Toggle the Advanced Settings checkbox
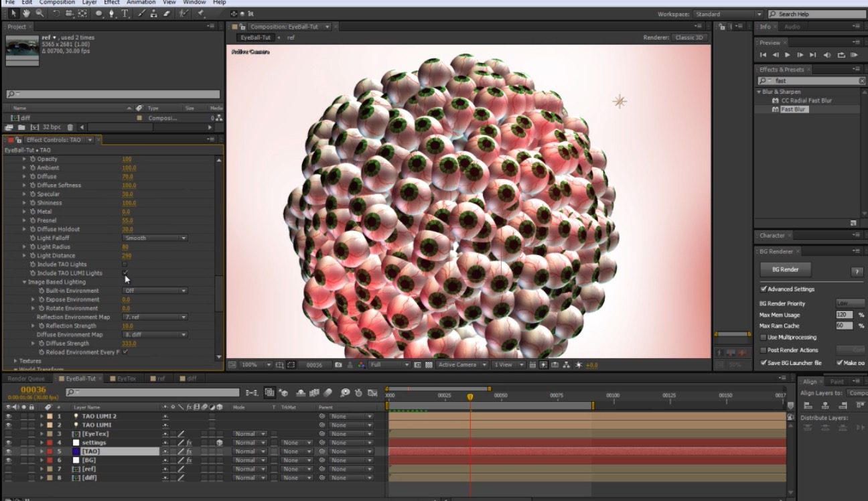The width and height of the screenshot is (868, 501). click(764, 289)
